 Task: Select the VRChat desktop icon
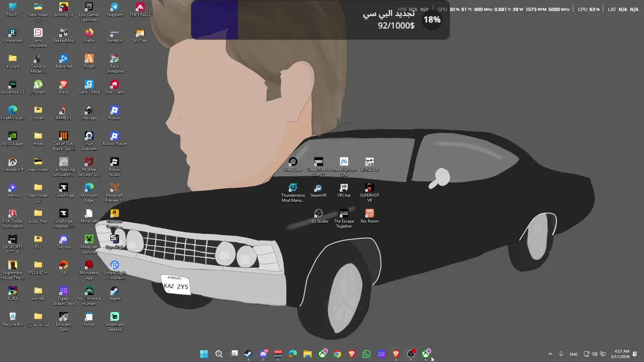point(344,190)
